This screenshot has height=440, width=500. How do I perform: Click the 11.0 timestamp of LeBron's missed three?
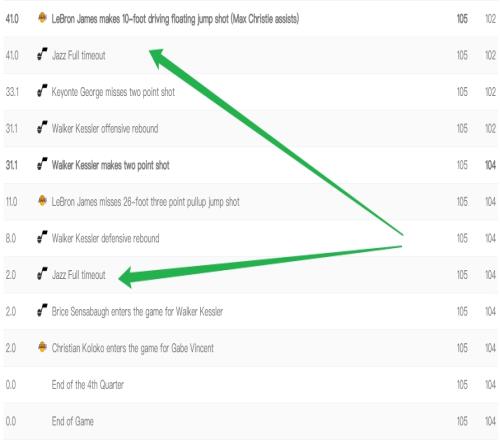tap(11, 202)
